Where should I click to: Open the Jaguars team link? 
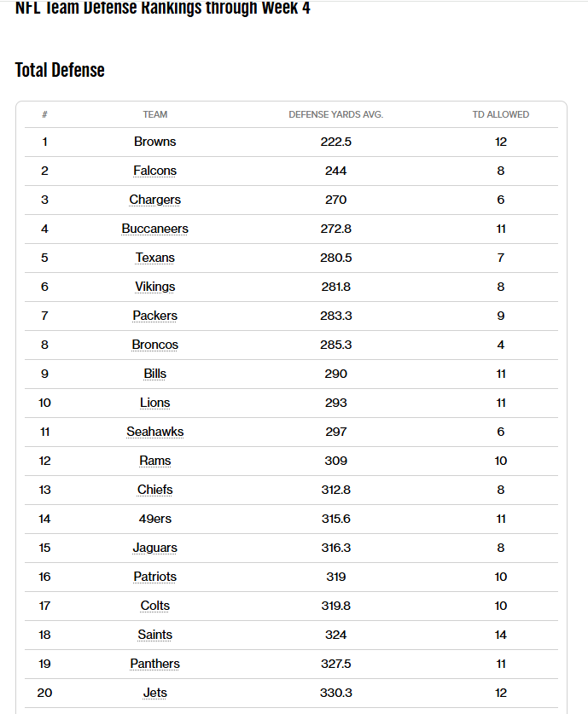tap(155, 548)
